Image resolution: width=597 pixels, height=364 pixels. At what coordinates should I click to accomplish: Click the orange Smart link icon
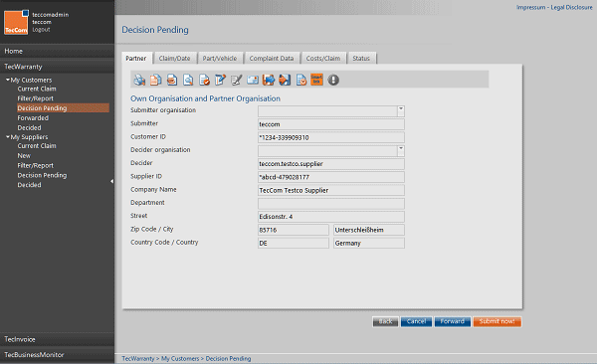click(316, 80)
